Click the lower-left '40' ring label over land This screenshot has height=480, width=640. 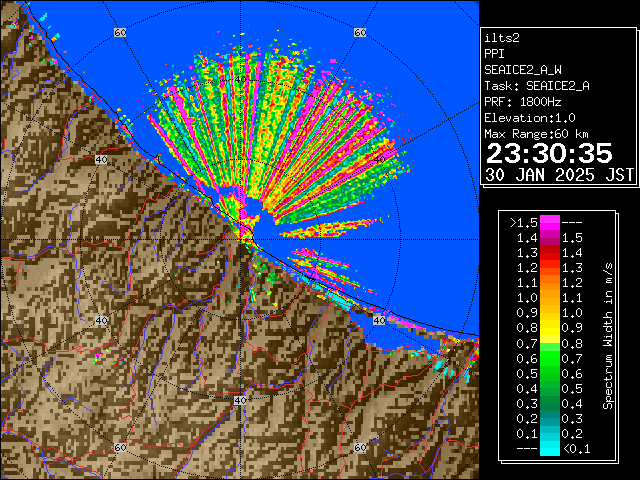tap(101, 320)
